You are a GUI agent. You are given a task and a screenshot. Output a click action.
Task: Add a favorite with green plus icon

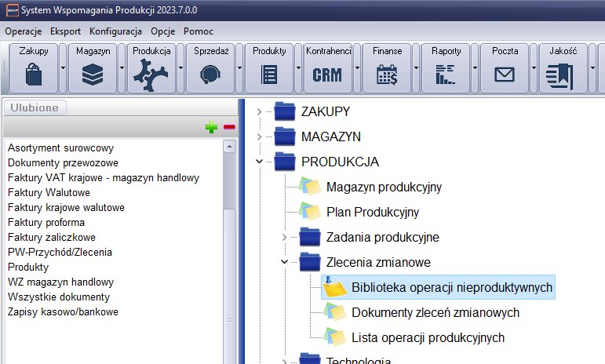click(x=212, y=127)
